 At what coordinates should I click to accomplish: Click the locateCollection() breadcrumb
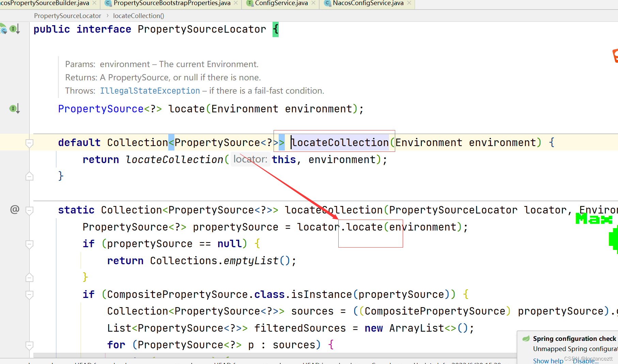pyautogui.click(x=138, y=16)
